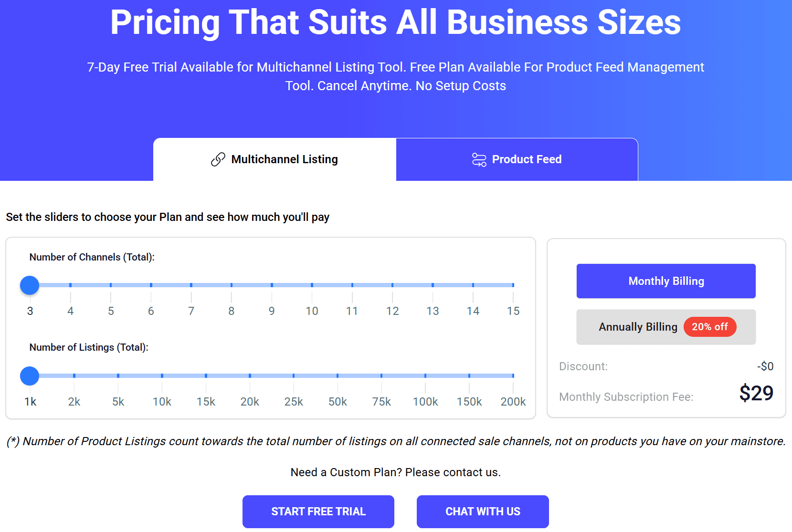Screen dimensions: 792x532
Task: Click the listings slider handle at 1k
Action: tap(30, 376)
